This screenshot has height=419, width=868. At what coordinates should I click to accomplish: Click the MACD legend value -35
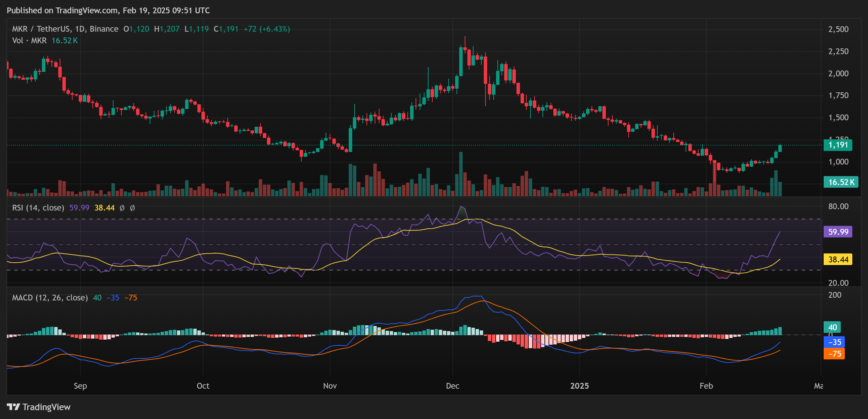(x=113, y=298)
